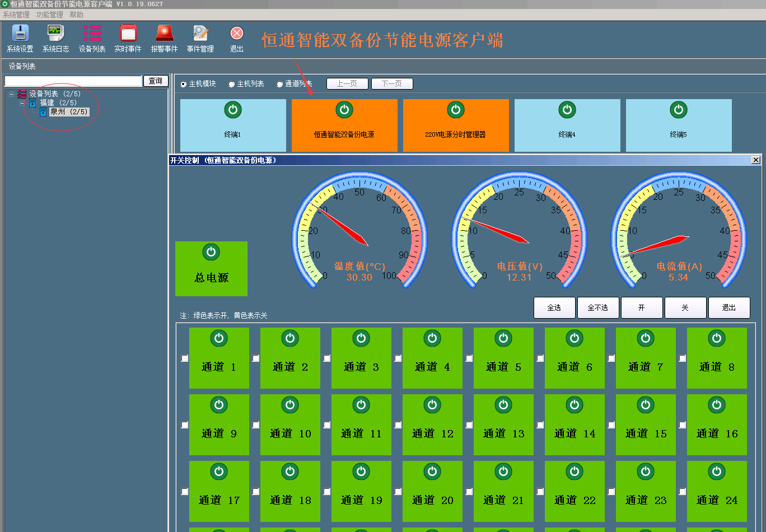Toggle 通道 15 power icon

[x=646, y=405]
